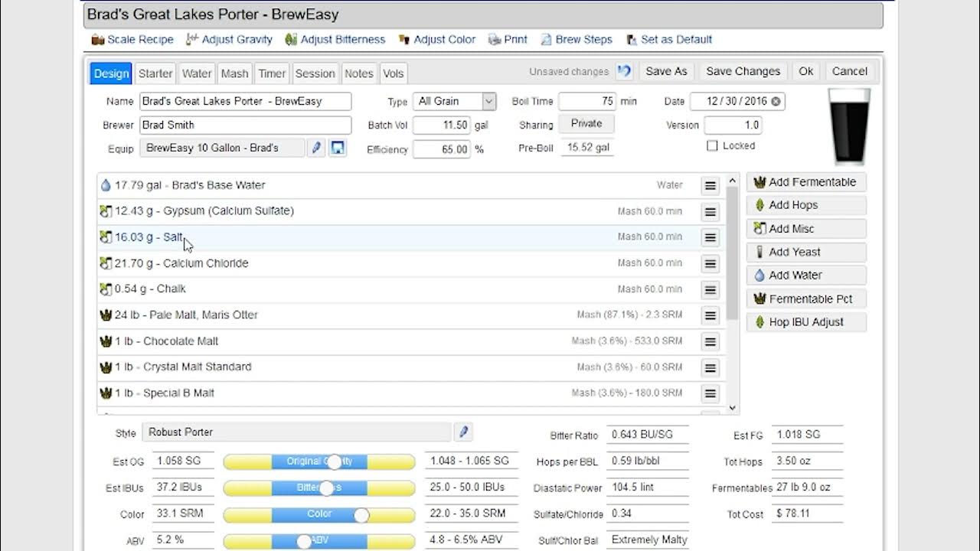Switch to the Water tab
The height and width of the screenshot is (551, 980).
197,73
